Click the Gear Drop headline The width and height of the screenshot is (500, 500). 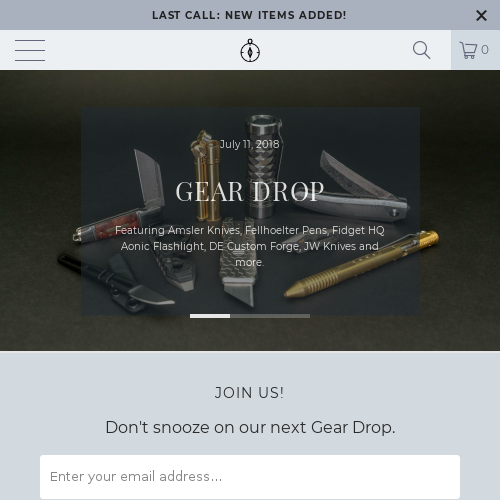tap(250, 192)
